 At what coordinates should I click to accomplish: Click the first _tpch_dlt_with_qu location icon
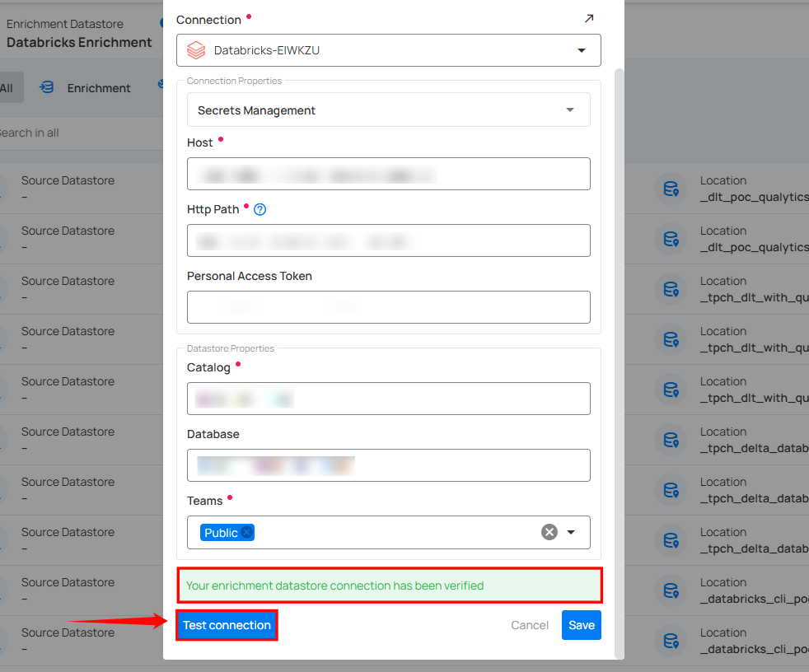(671, 289)
